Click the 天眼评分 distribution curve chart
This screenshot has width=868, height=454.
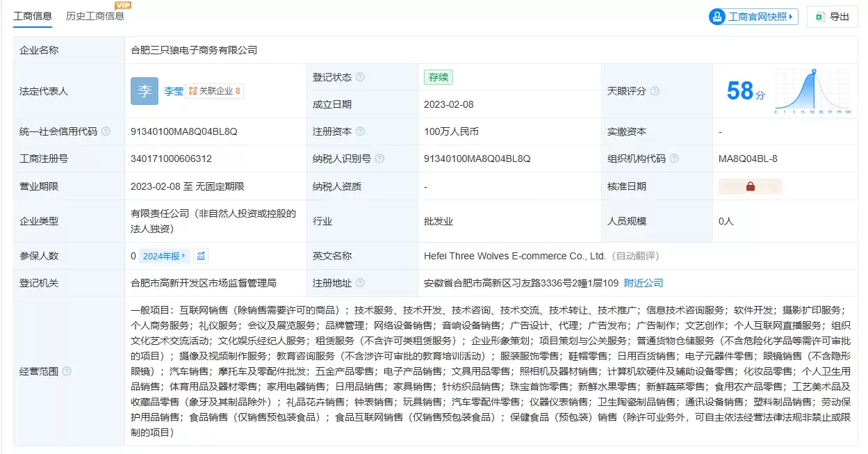pyautogui.click(x=813, y=91)
